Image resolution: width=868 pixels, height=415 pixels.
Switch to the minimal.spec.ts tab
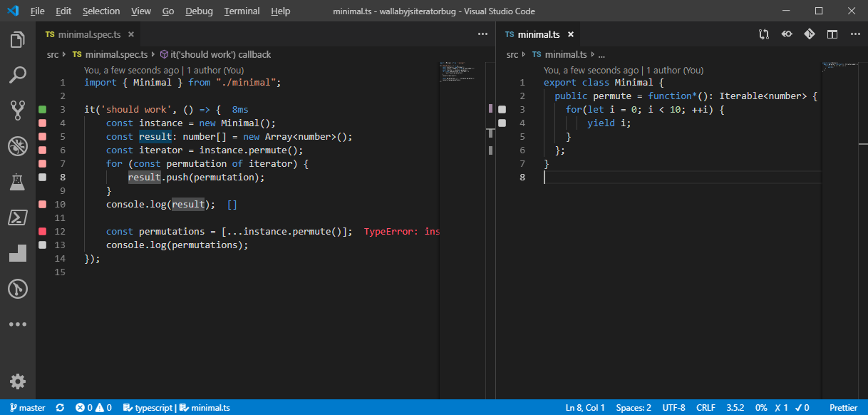(88, 34)
